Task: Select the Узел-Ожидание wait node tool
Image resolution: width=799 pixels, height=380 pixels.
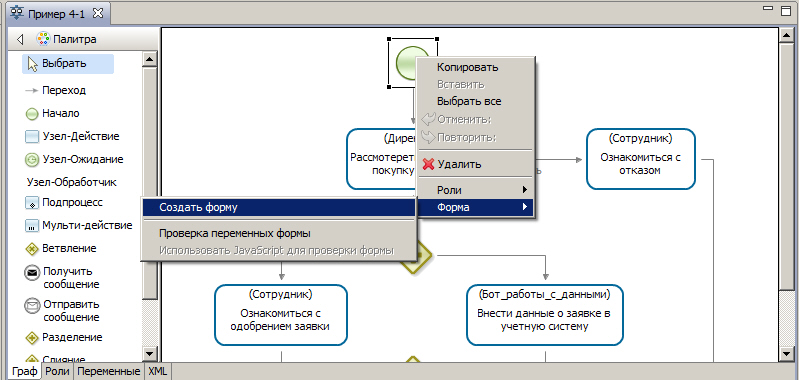Action: [74, 159]
